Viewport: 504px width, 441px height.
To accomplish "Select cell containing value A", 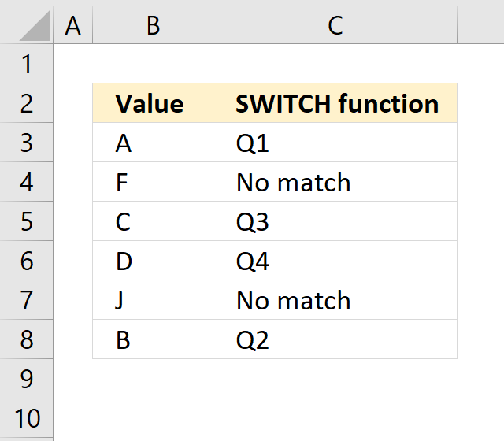I will (x=153, y=143).
